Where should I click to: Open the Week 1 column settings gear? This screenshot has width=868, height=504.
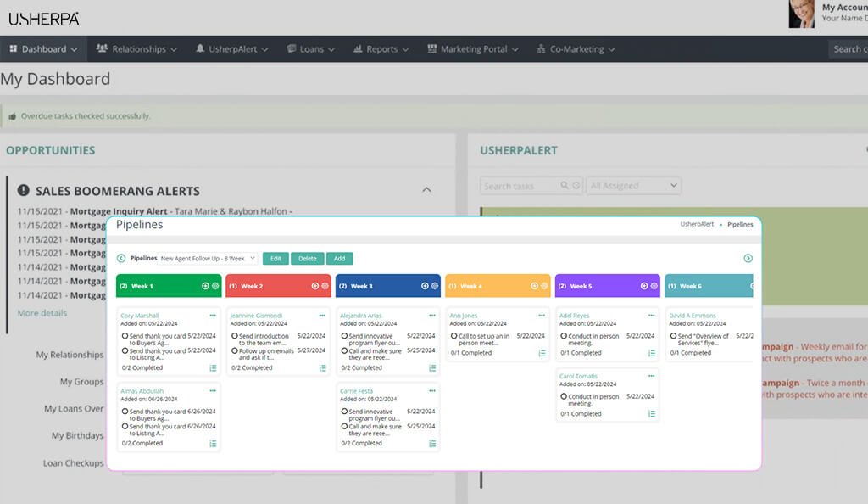214,286
